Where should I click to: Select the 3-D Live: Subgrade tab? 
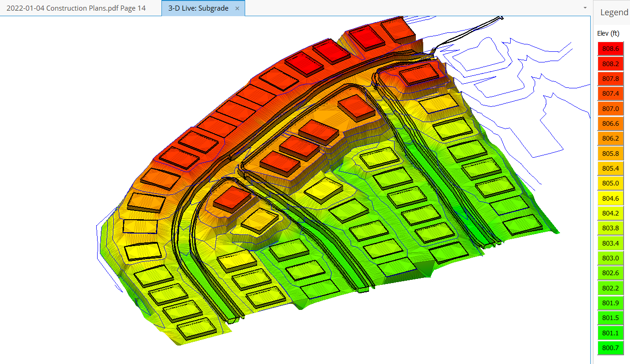click(x=198, y=8)
